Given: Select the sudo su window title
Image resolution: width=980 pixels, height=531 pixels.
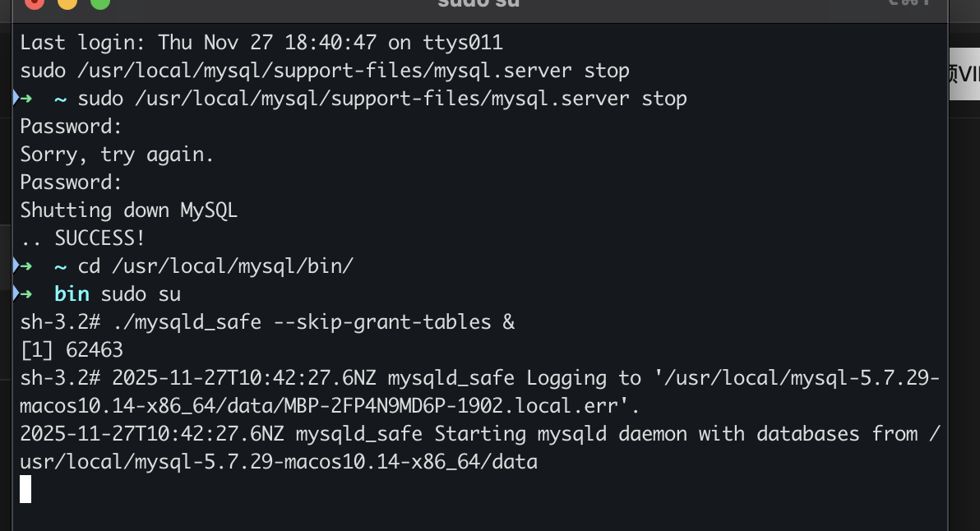Looking at the screenshot, I should pos(478,5).
